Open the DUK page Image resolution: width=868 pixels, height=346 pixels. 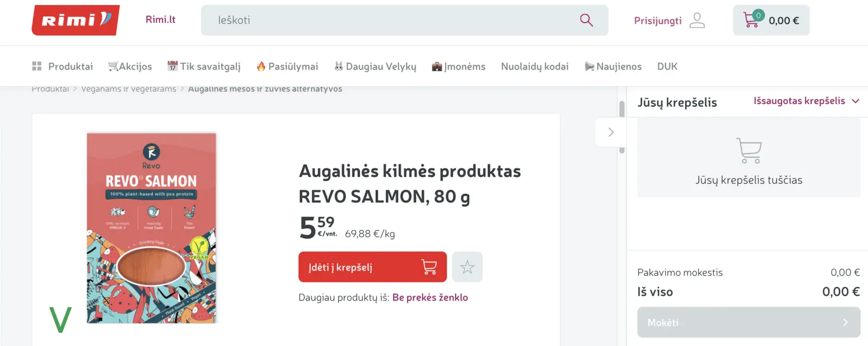tap(667, 66)
